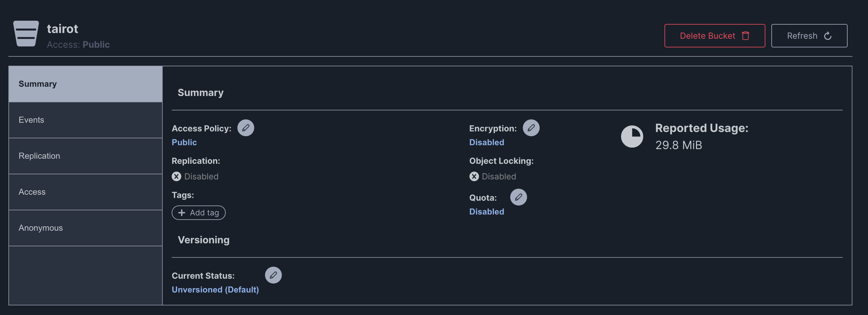The width and height of the screenshot is (868, 315).
Task: Edit the Access Policy pencil icon
Action: click(246, 128)
